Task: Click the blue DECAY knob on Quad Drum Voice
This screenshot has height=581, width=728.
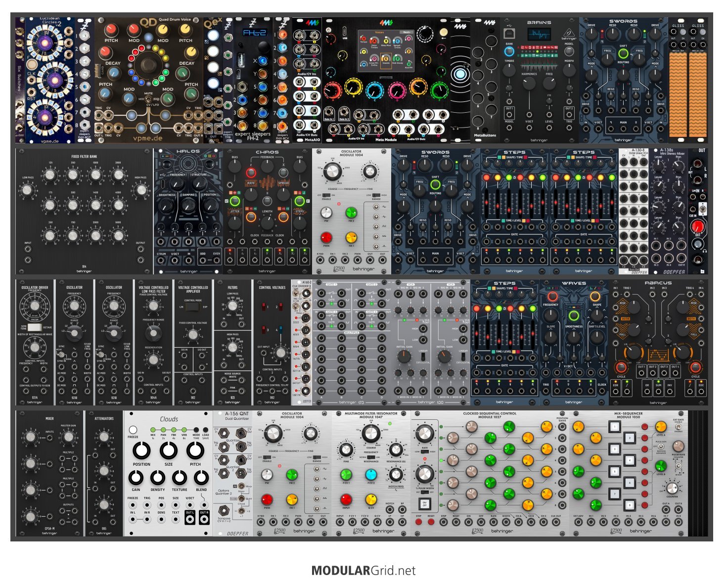Action: pyautogui.click(x=113, y=73)
